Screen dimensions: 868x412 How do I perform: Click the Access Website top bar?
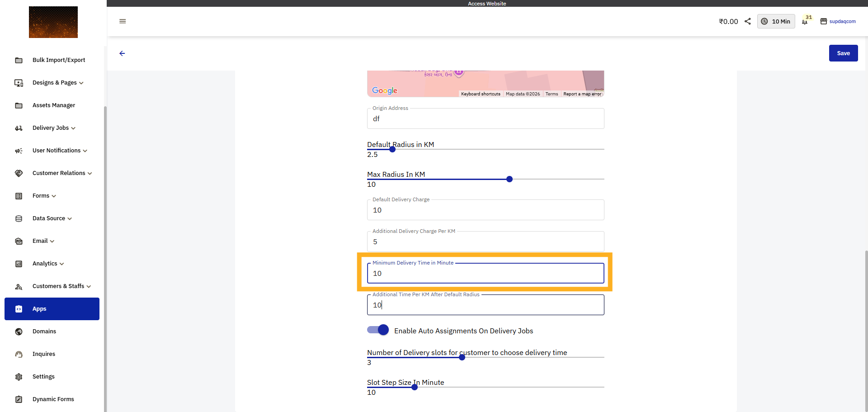(487, 4)
